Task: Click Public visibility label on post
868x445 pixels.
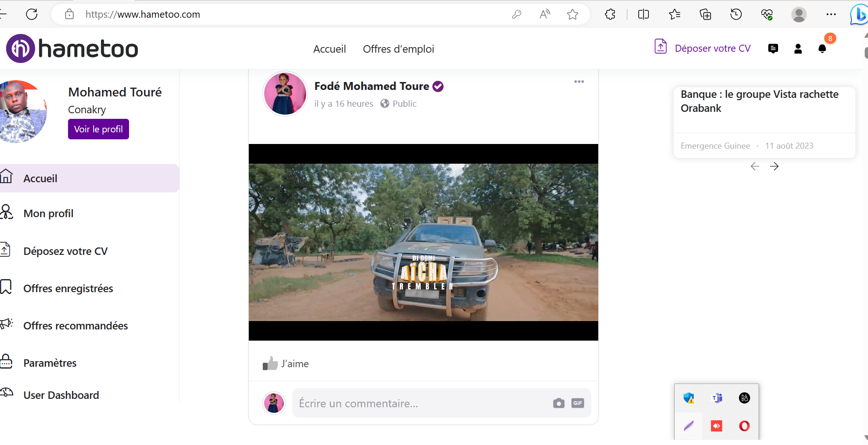Action: tap(404, 103)
